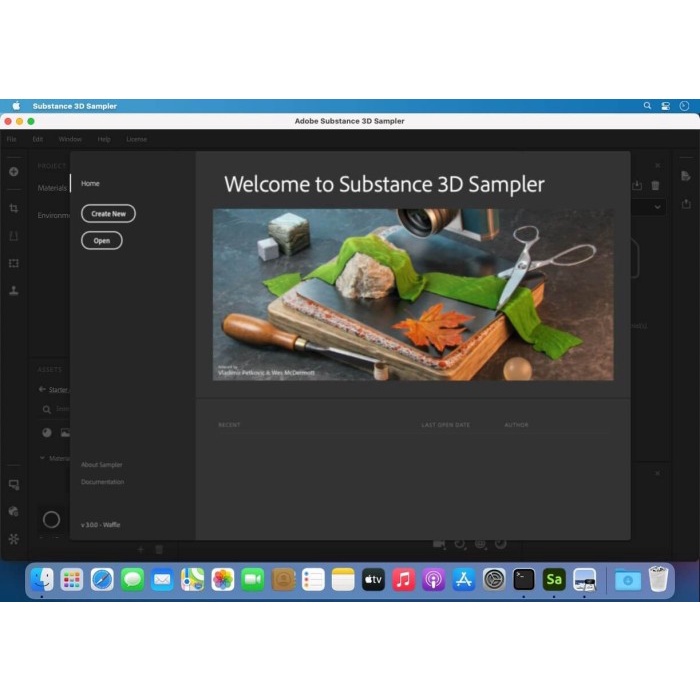Open the Downloads folder in the Dock
Image resolution: width=700 pixels, height=700 pixels.
pos(628,580)
